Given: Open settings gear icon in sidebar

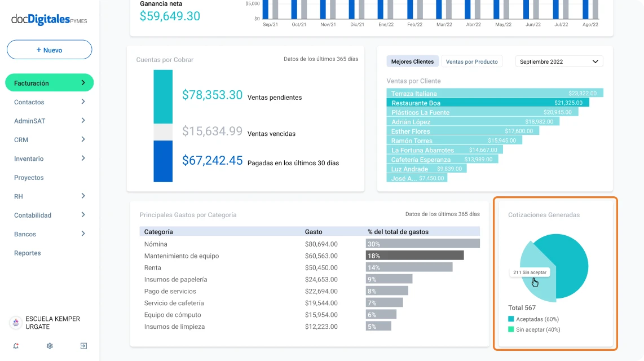Looking at the screenshot, I should coord(50,346).
